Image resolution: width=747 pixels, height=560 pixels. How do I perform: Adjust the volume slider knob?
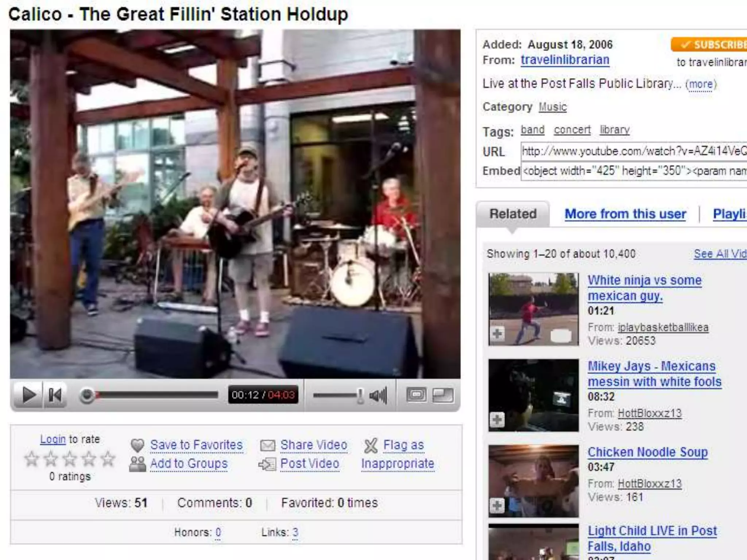(360, 396)
